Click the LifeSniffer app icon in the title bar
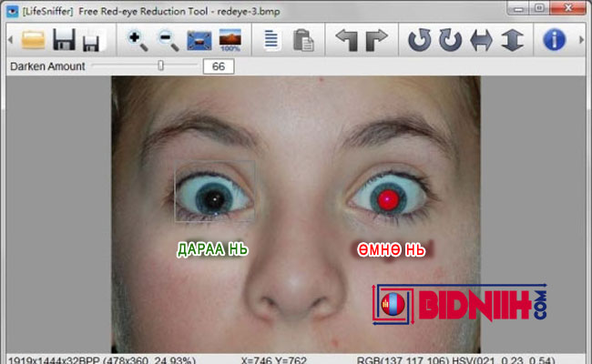 coord(12,11)
